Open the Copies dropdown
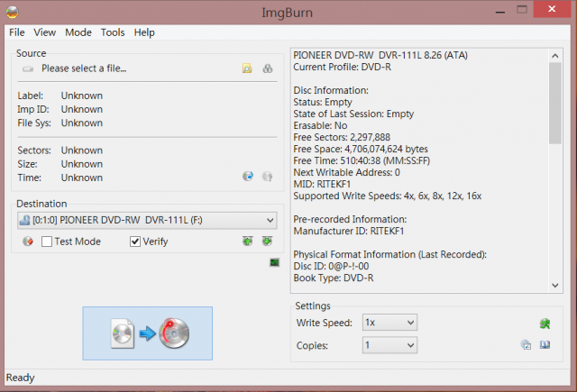The image size is (577, 392). 389,345
